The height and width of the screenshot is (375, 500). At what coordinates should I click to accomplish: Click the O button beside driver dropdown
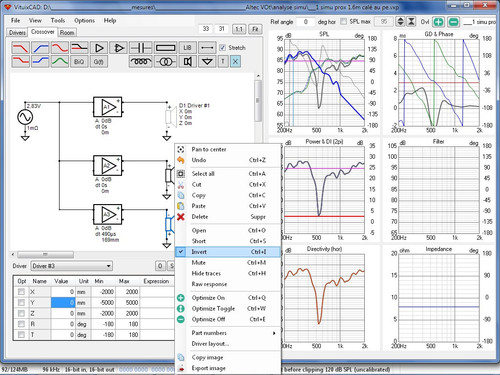pyautogui.click(x=160, y=266)
